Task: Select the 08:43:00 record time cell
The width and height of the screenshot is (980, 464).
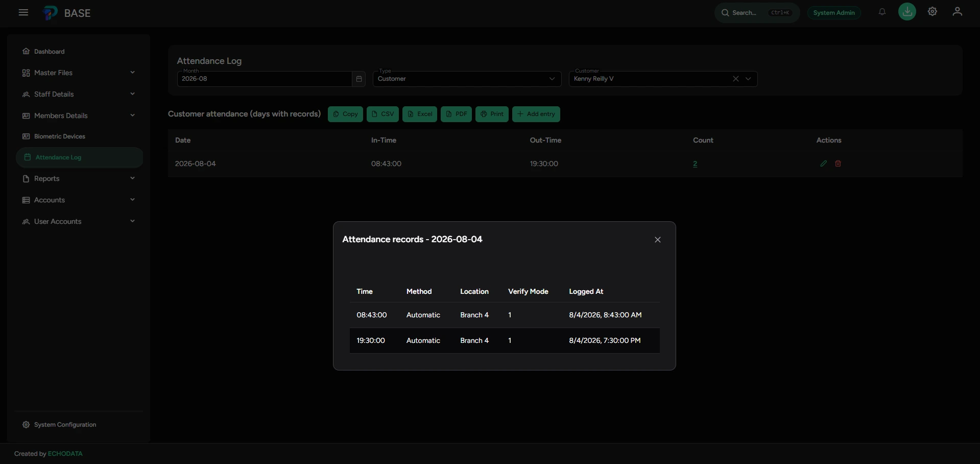Action: [x=372, y=315]
